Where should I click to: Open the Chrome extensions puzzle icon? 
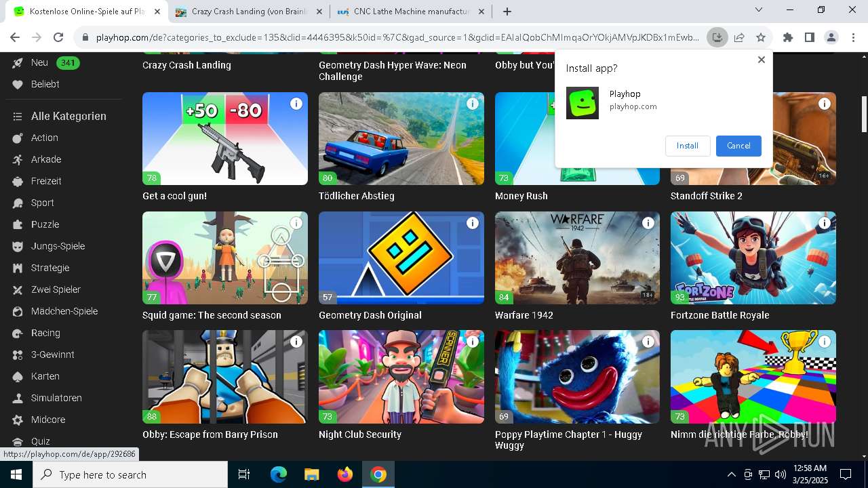pyautogui.click(x=787, y=37)
